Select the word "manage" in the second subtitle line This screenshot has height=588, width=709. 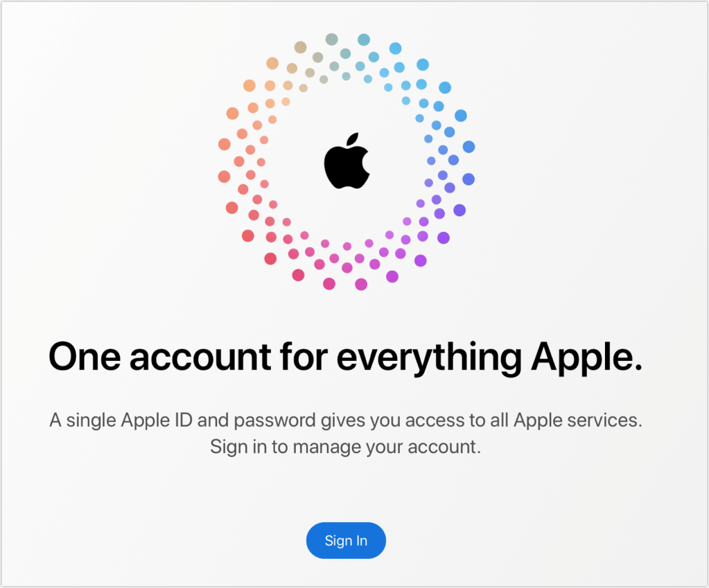[326, 448]
